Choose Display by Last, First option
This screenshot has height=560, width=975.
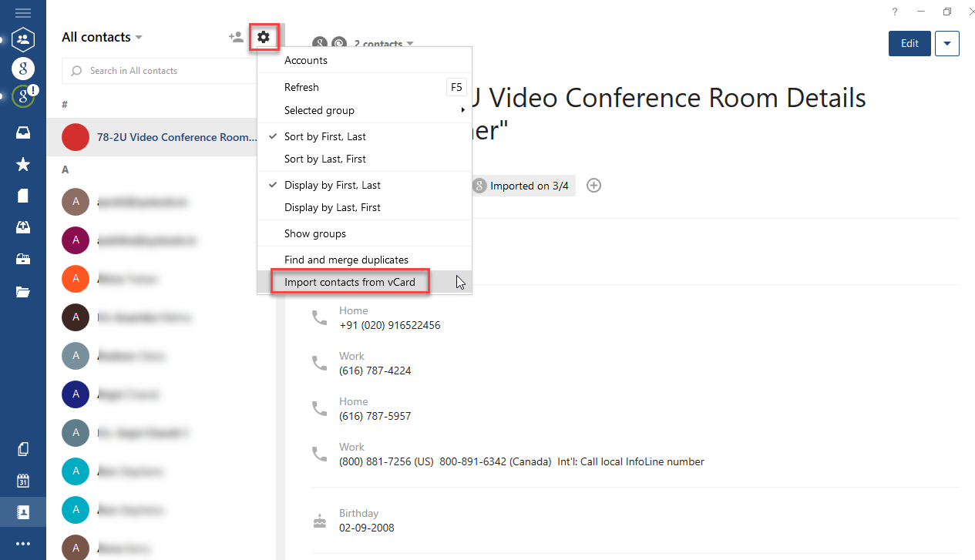[364, 207]
